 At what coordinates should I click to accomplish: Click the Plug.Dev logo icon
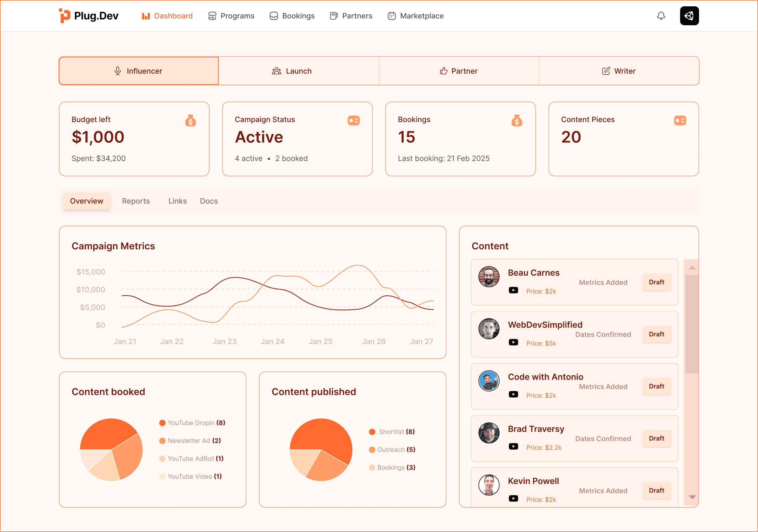pyautogui.click(x=65, y=16)
